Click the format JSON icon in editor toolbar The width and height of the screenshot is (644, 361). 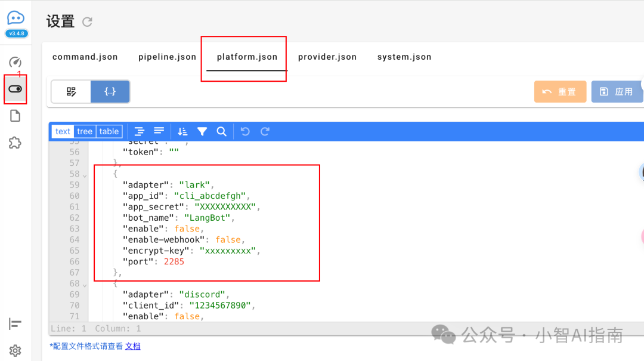pos(140,131)
